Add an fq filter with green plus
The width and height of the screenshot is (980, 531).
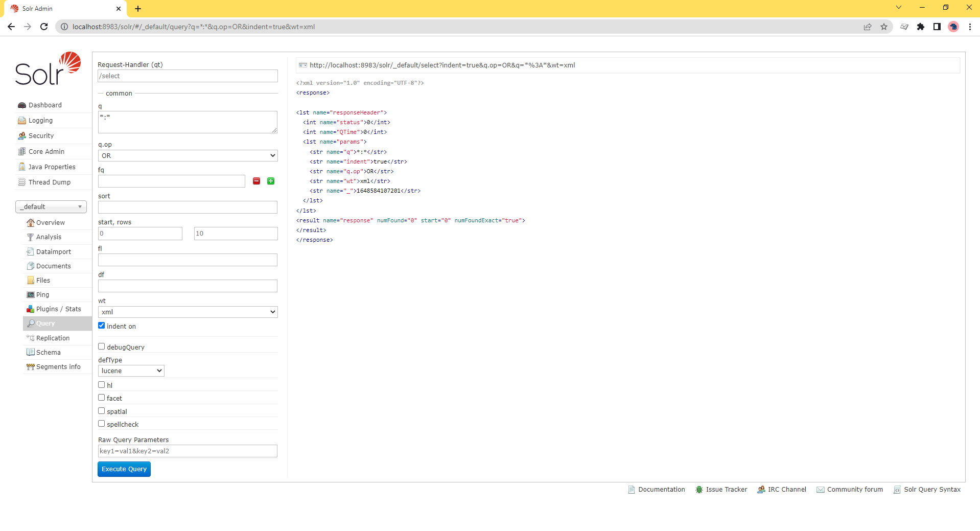pos(271,181)
